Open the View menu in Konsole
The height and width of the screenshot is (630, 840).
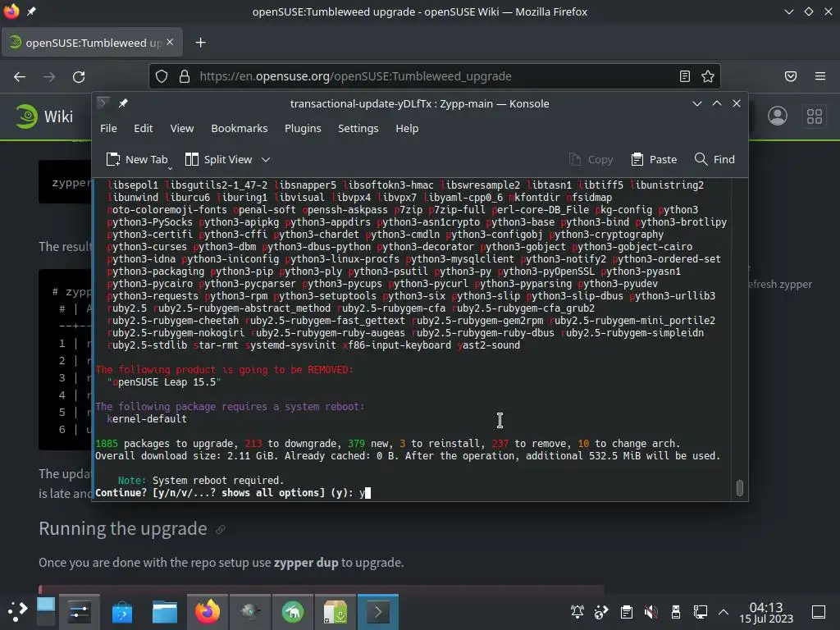pyautogui.click(x=181, y=129)
